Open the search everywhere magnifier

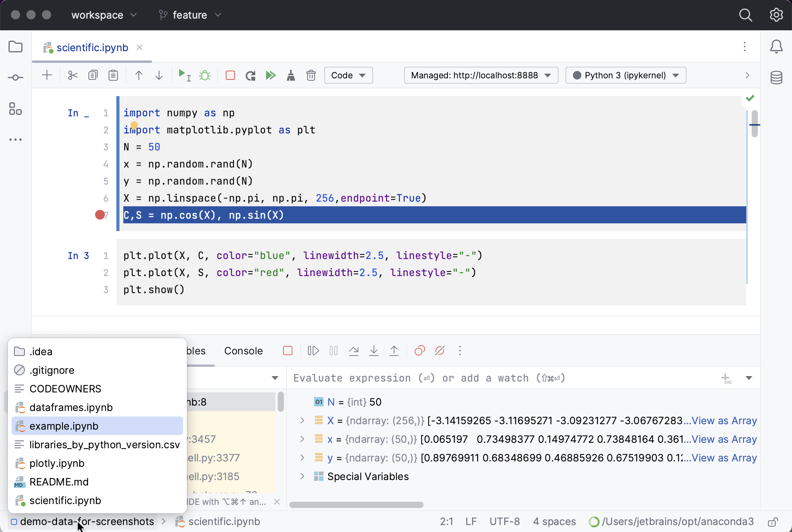pyautogui.click(x=745, y=15)
